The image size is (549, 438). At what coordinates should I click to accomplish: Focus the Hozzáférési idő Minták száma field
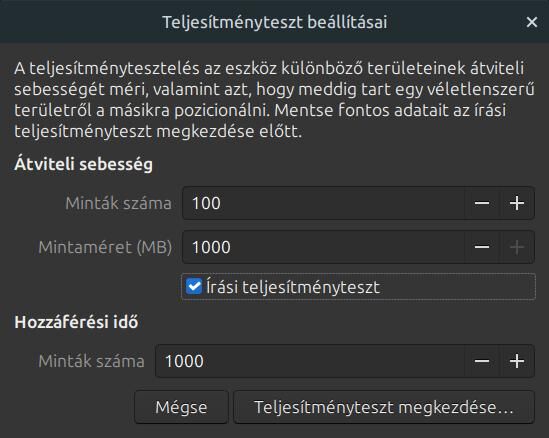click(x=310, y=361)
